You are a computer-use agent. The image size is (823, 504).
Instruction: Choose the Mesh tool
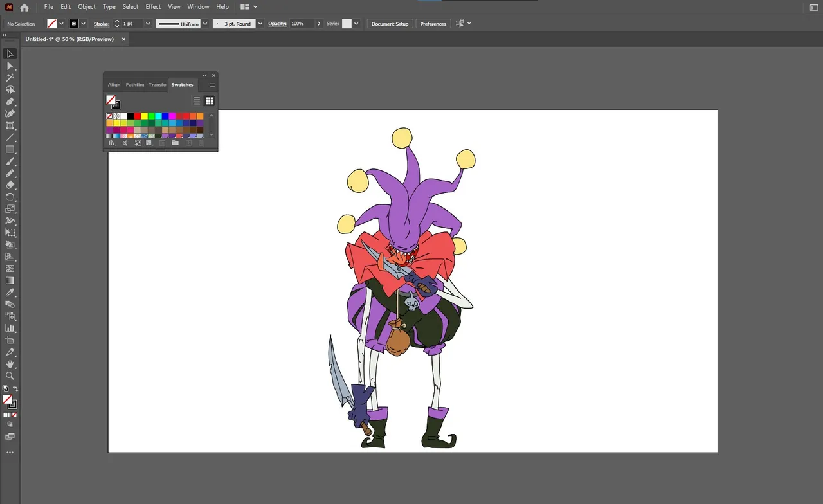[10, 269]
